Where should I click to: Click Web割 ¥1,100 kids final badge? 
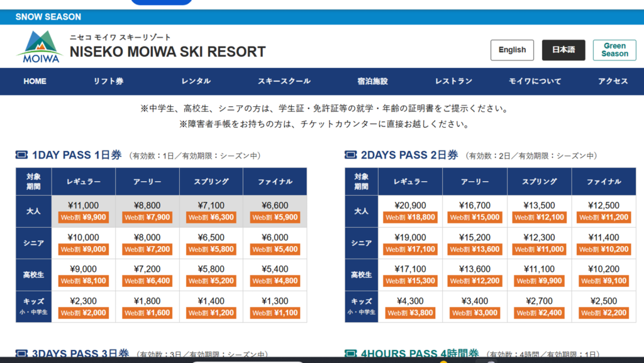275,313
